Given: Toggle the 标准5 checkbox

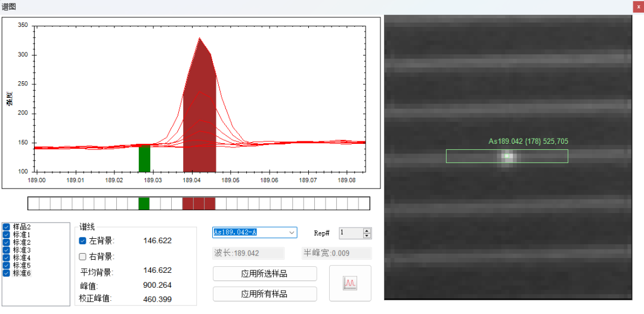Looking at the screenshot, I should pos(7,266).
